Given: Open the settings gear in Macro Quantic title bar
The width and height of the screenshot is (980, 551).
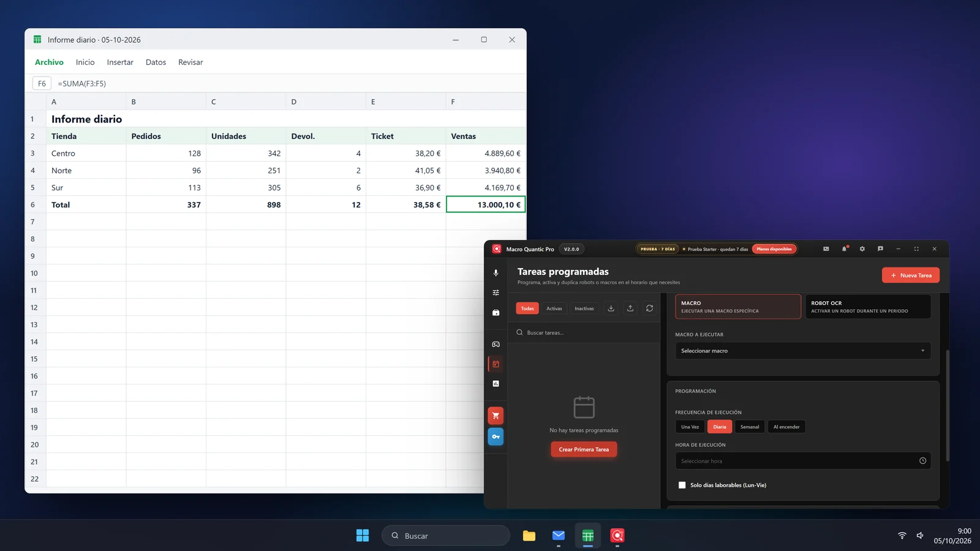Looking at the screenshot, I should point(862,249).
